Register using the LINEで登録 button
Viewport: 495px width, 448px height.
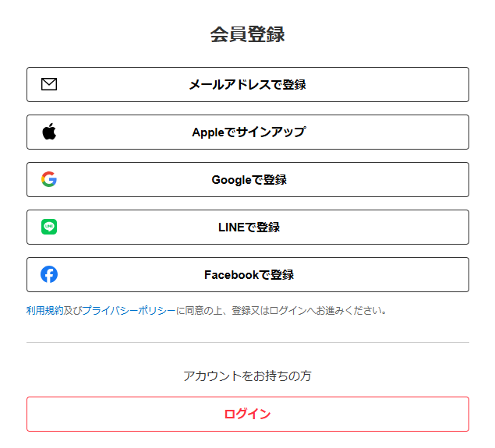249,227
